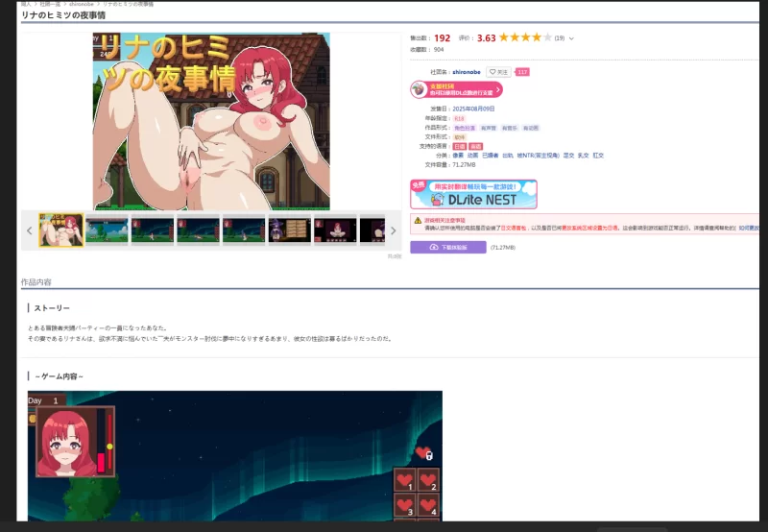Click the ストーリー heading
This screenshot has height=532, width=768.
pos(52,308)
